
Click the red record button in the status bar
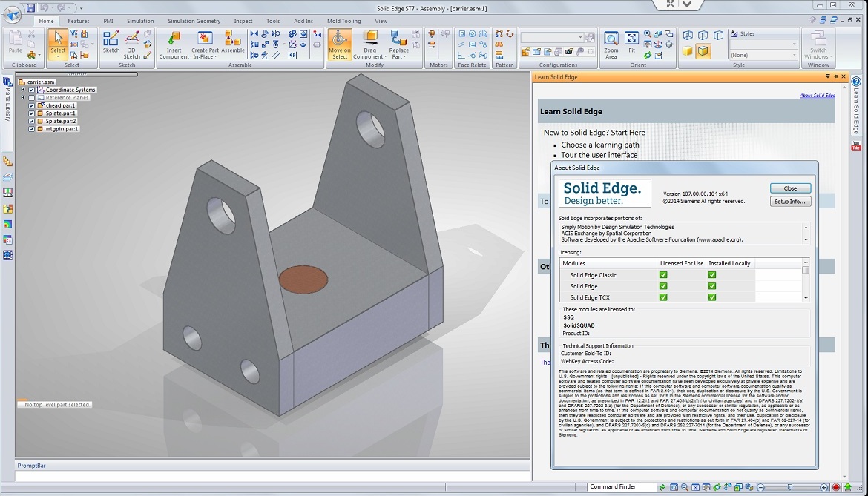pos(836,487)
